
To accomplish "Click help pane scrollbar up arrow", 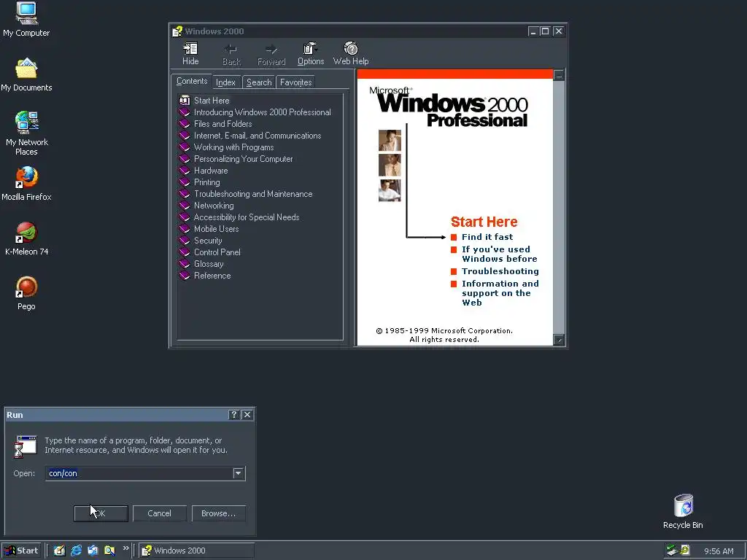I will (x=559, y=75).
